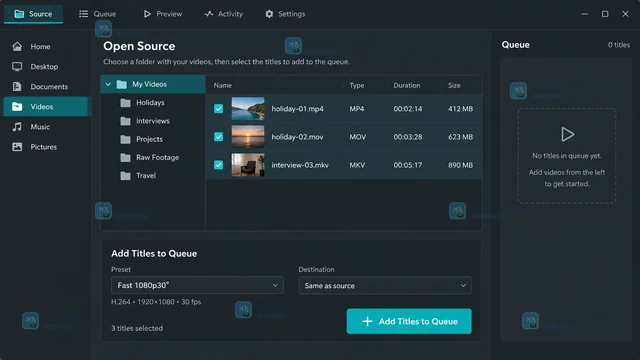
Task: Open the Preview tab
Action: click(162, 14)
